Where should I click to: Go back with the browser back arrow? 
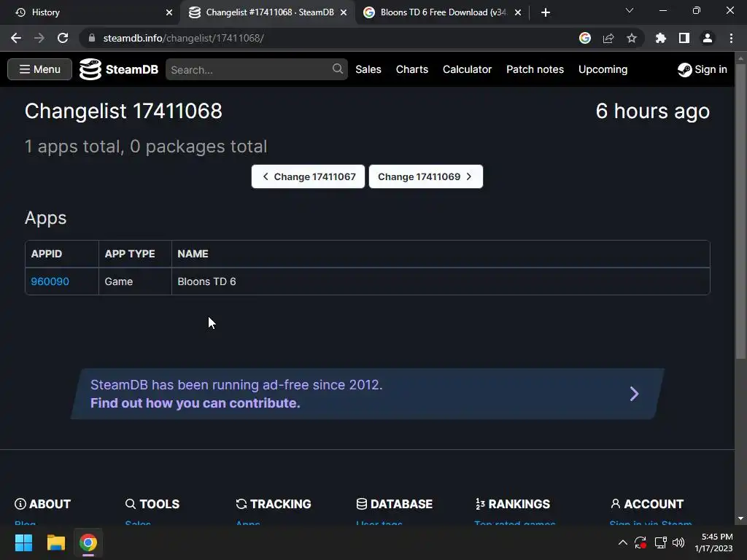coord(16,38)
